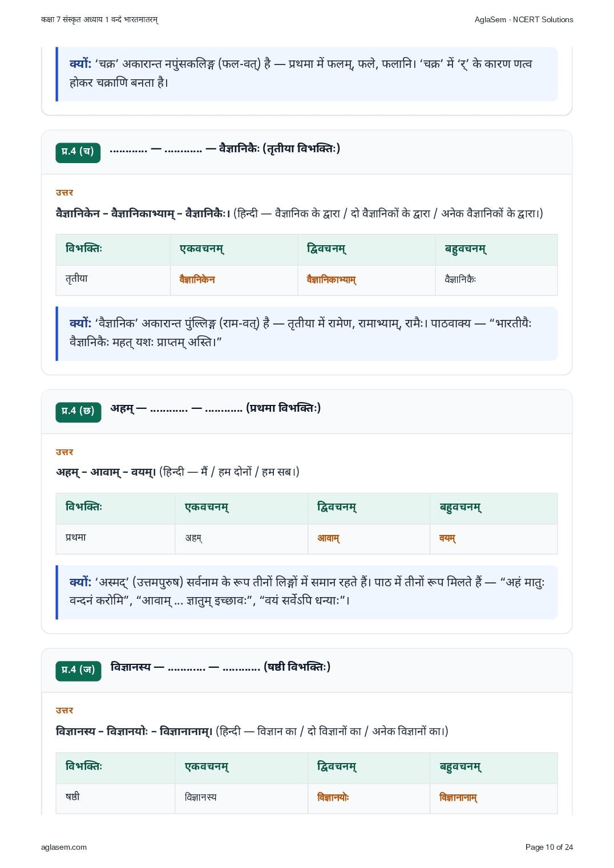Screen dimensions: 614x868
Task: Click the उत्तर label under प्र.4 (छ)
Action: pyautogui.click(x=64, y=452)
